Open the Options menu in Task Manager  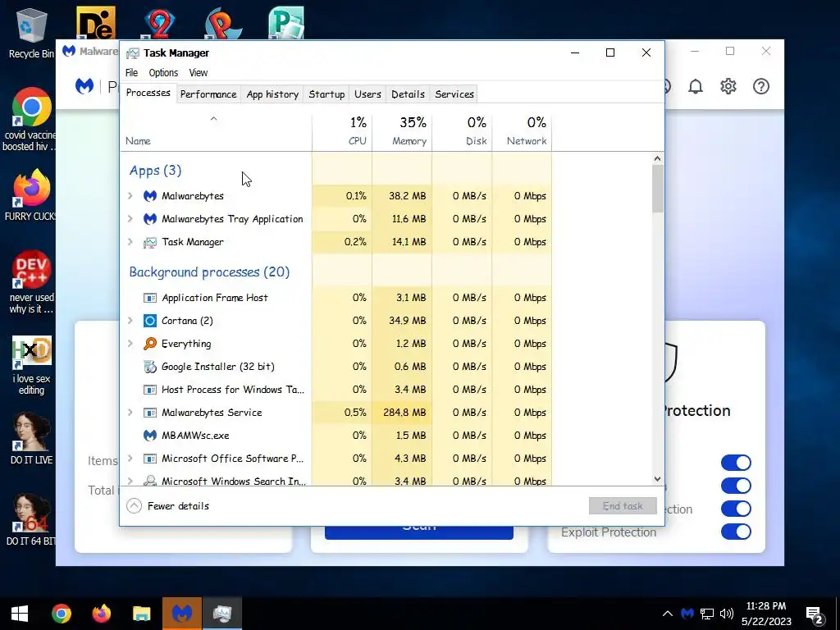click(163, 73)
